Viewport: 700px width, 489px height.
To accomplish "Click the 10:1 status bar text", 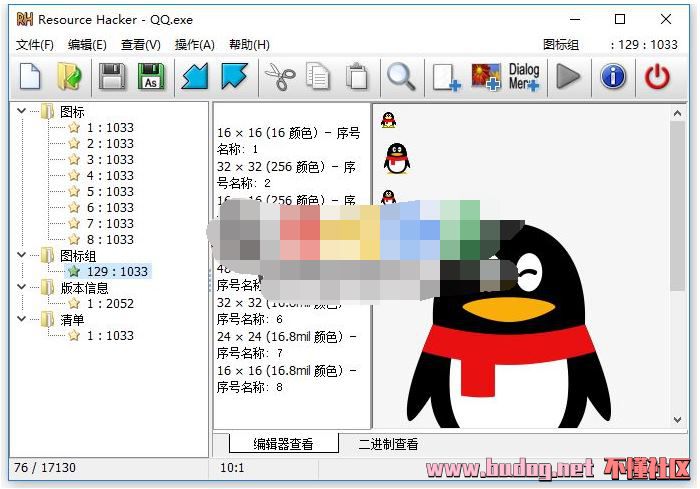I will point(232,468).
